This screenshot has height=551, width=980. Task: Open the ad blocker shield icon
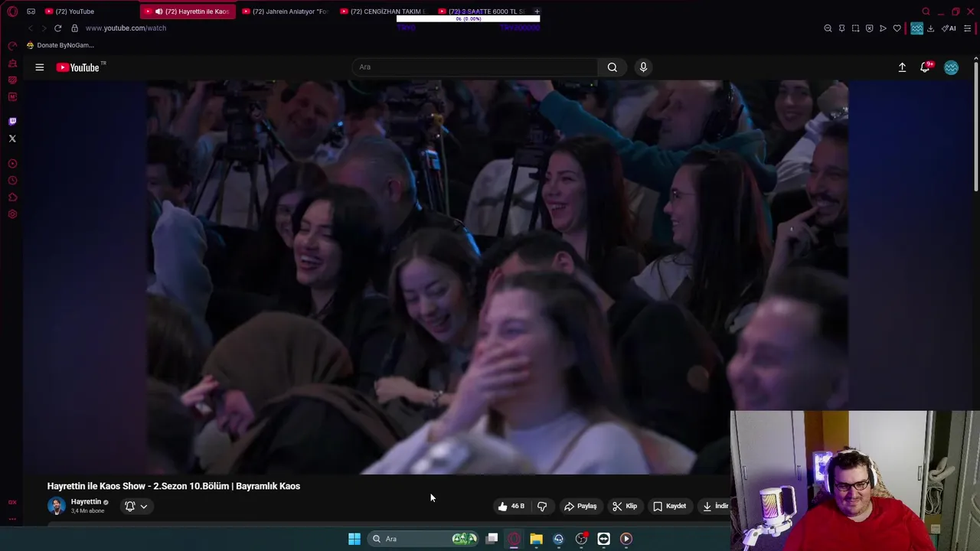[x=869, y=28]
